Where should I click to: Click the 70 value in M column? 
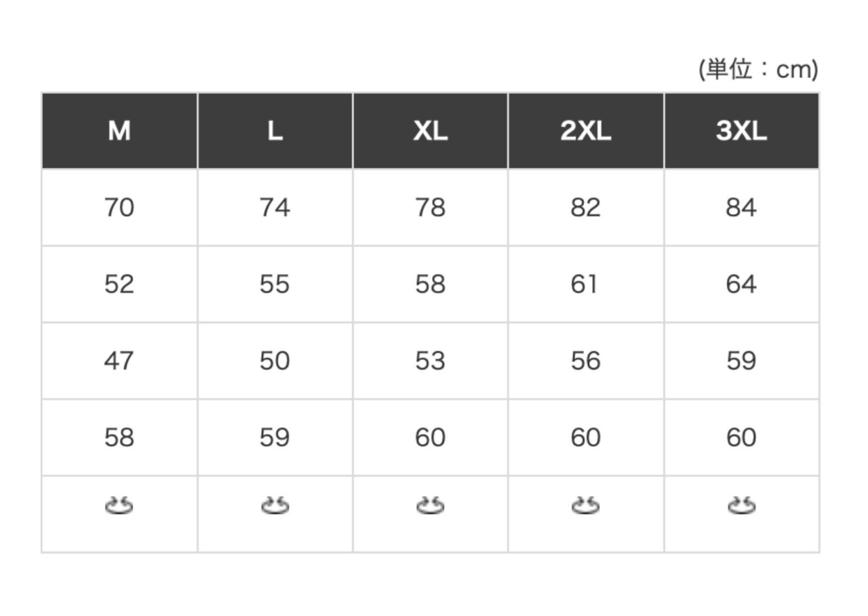click(119, 207)
